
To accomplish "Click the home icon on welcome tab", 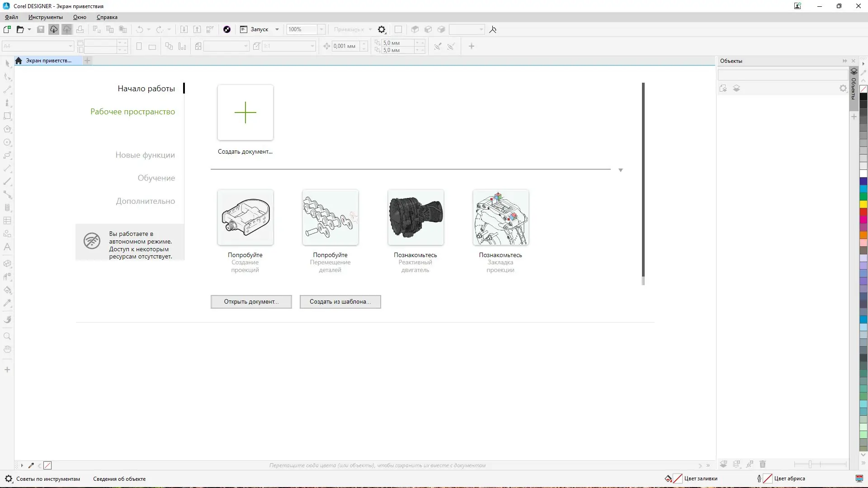I will (19, 61).
